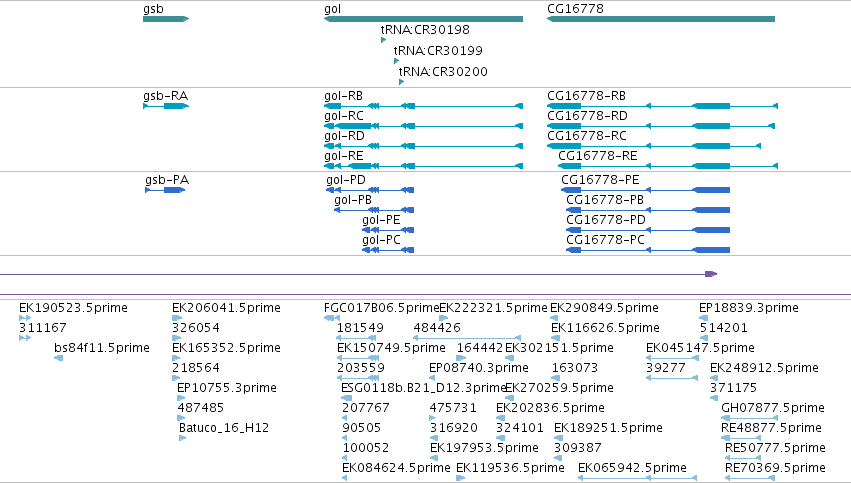Click the EK150749.5prime EST label
The width and height of the screenshot is (851, 483).
(391, 348)
